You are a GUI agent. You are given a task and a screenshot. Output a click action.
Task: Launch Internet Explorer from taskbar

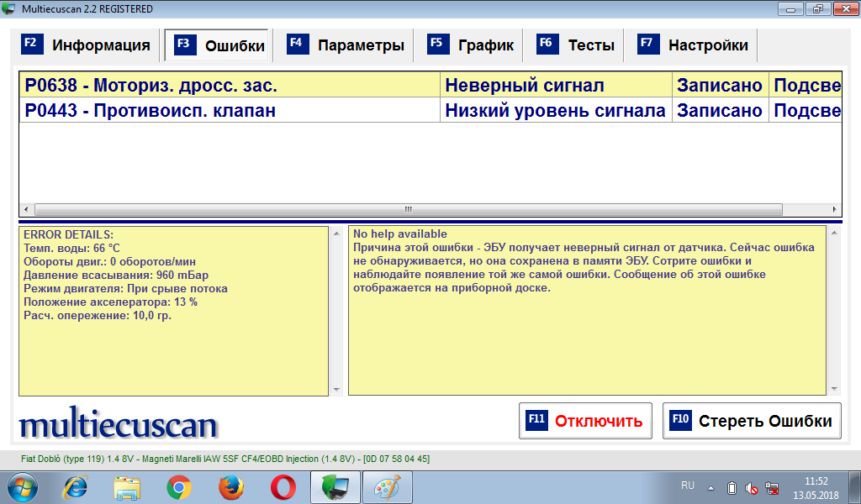(77, 486)
